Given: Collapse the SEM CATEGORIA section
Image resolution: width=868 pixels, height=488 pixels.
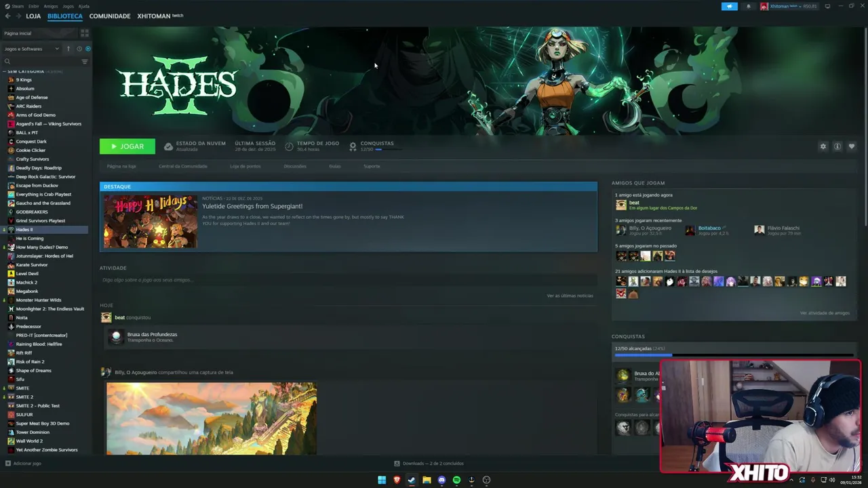Looking at the screenshot, I should point(4,71).
